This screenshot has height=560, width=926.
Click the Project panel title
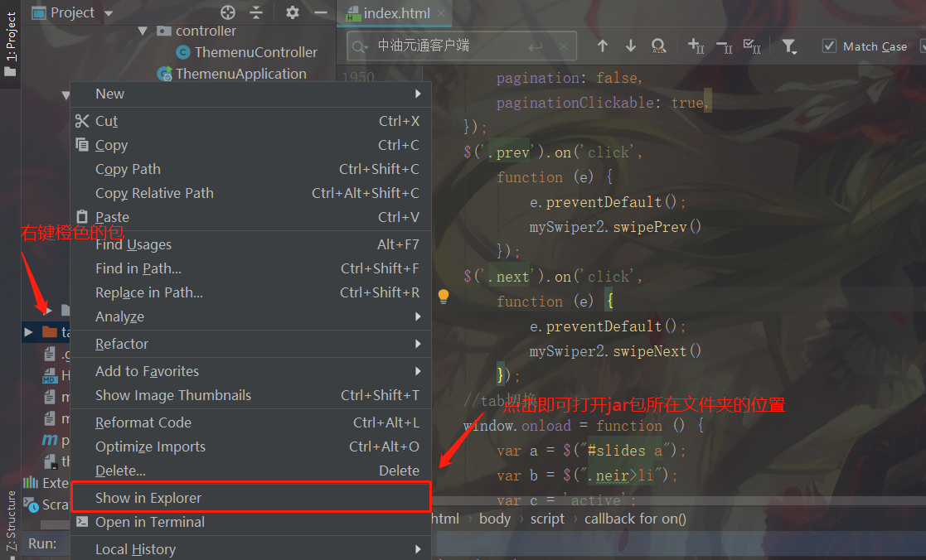pyautogui.click(x=72, y=12)
